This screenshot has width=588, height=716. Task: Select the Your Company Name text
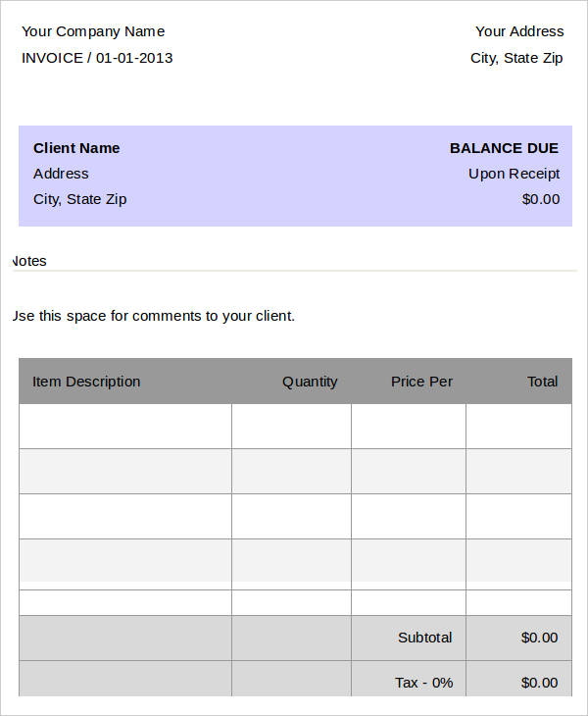click(x=93, y=31)
